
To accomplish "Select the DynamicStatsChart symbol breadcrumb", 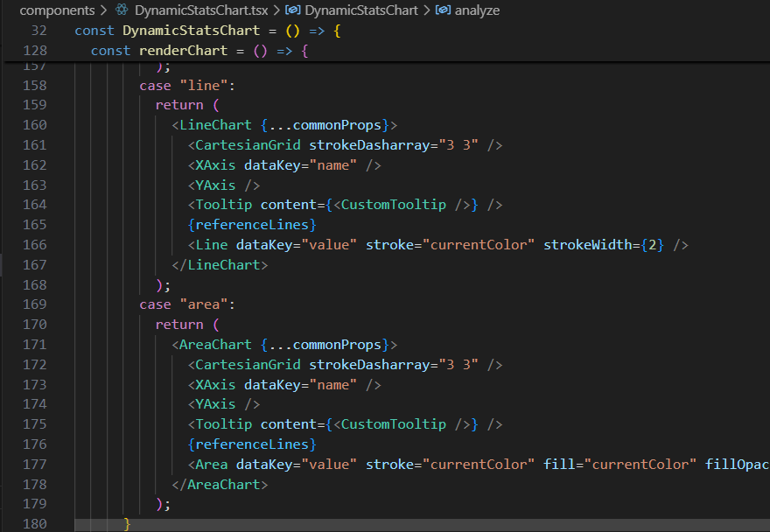I will coord(361,10).
